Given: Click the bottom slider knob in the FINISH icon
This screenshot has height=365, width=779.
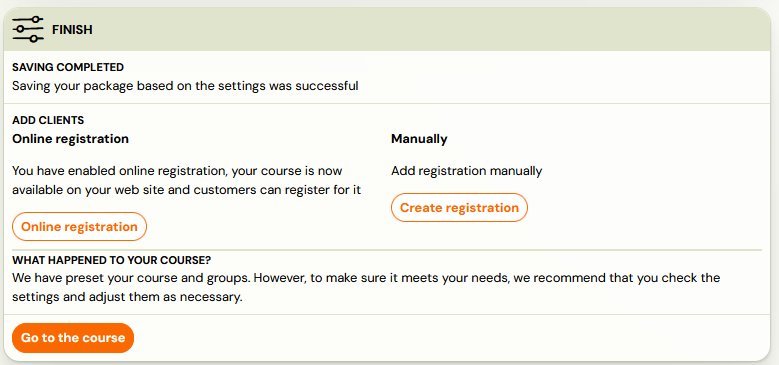Looking at the screenshot, I should 33,39.
